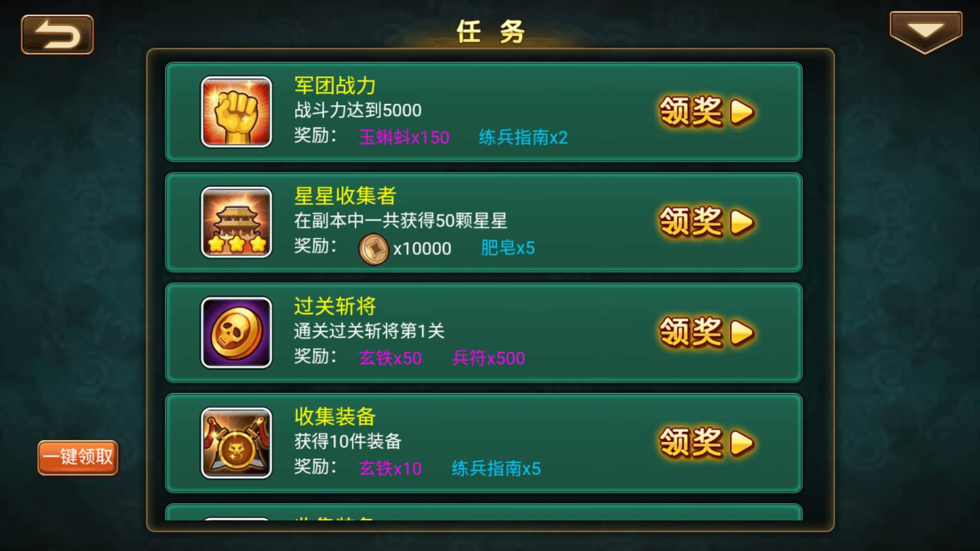980x551 pixels.
Task: Select the partially visible fifth task row
Action: coord(484,512)
